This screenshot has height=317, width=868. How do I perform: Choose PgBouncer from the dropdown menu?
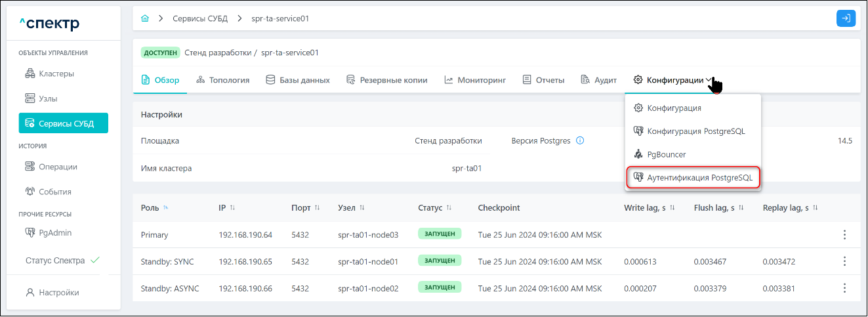pyautogui.click(x=666, y=154)
